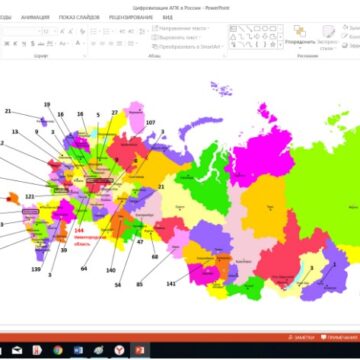
Task: Switch to the Рецензирование tab
Action: [131, 17]
